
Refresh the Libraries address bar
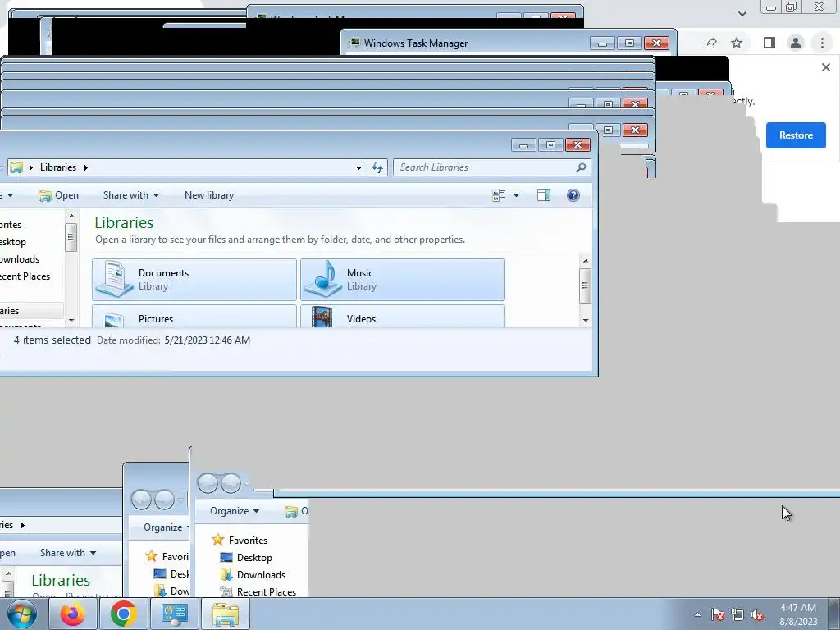click(x=377, y=167)
